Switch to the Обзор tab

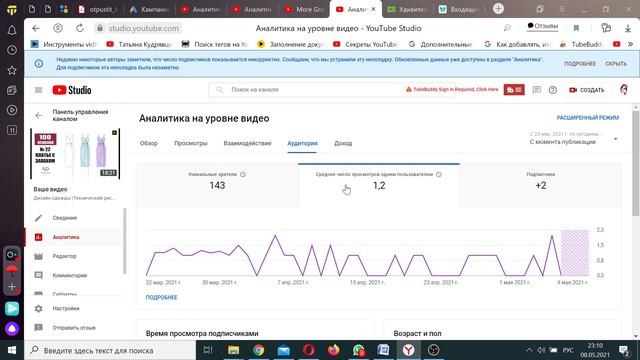tap(149, 143)
